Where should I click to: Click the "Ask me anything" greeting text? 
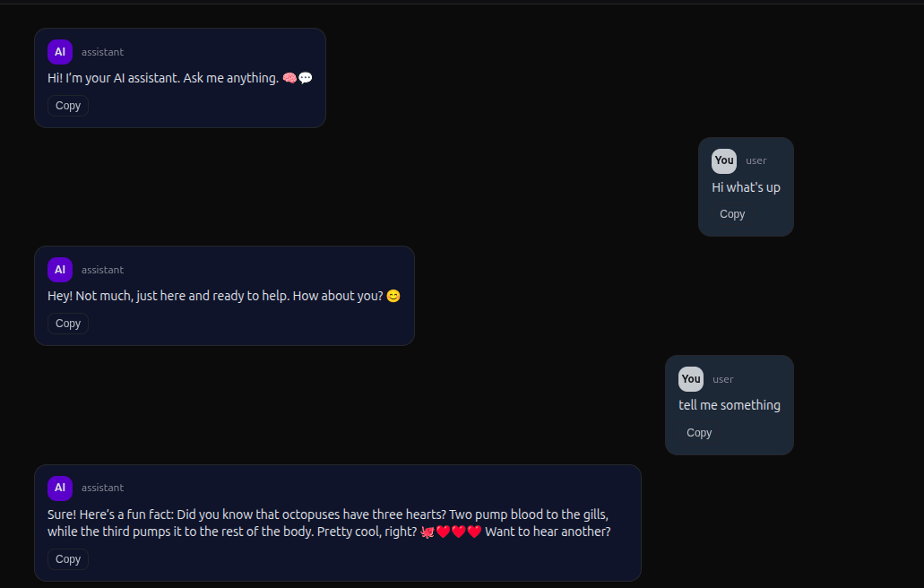(229, 78)
